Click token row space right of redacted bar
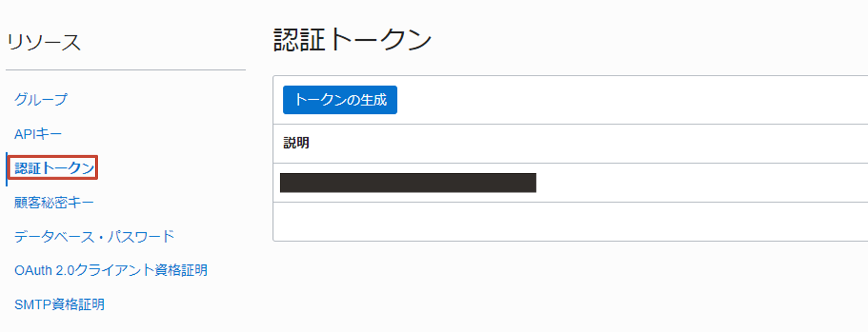 [701, 183]
